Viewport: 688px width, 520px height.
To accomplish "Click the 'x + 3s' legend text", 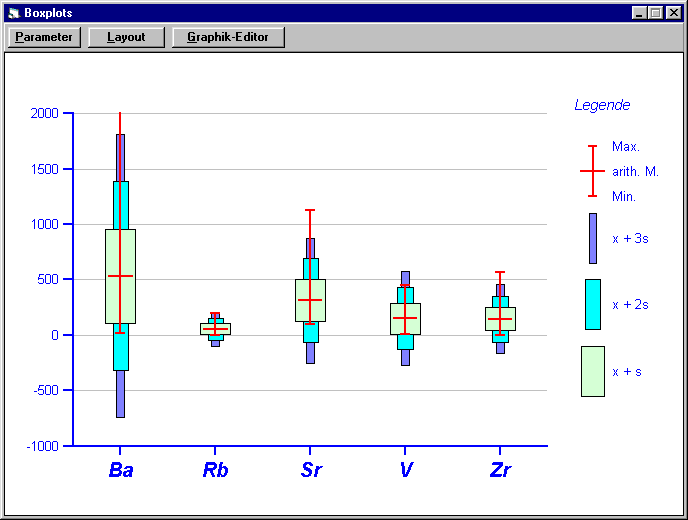I will [631, 239].
